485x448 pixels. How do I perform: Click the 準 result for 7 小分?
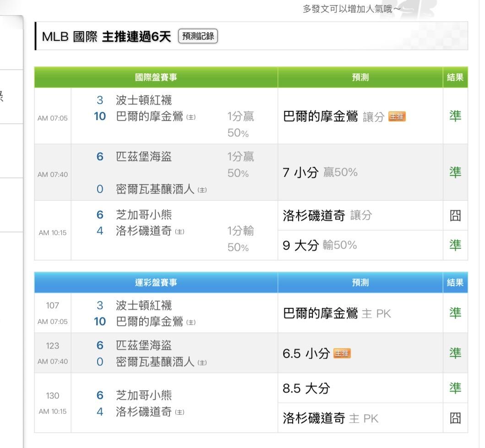pyautogui.click(x=455, y=172)
